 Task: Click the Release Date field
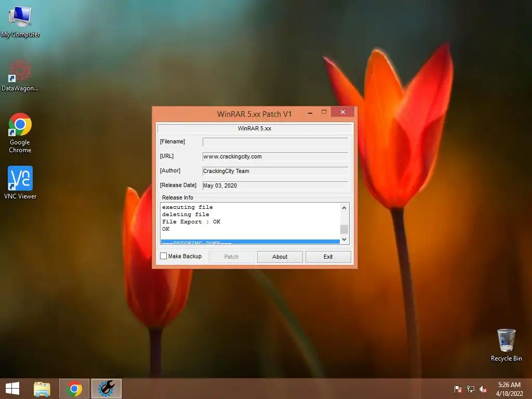[275, 185]
